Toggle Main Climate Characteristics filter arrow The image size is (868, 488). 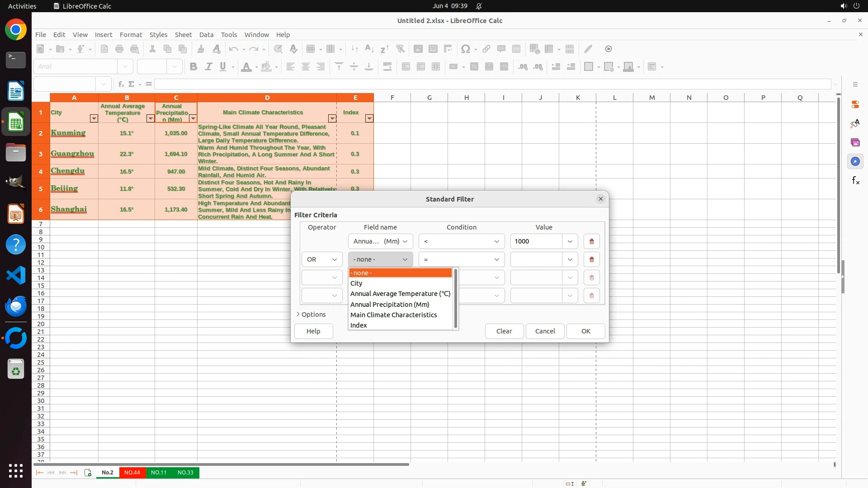332,118
